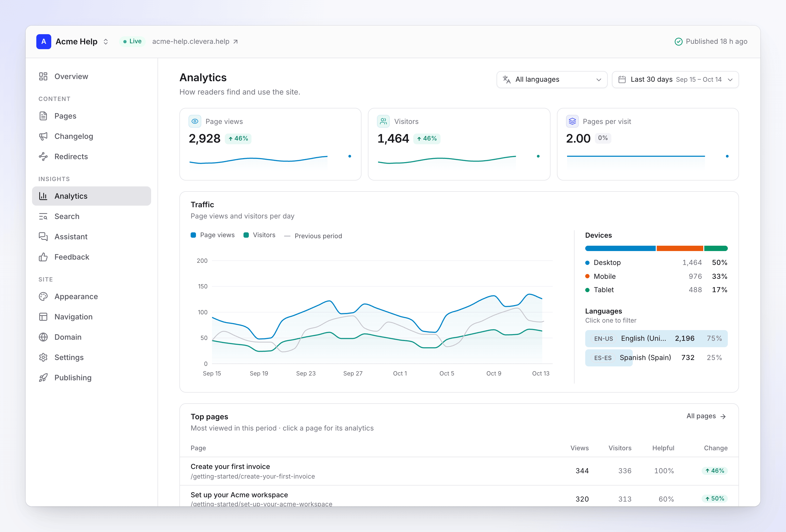The width and height of the screenshot is (786, 532).
Task: Click the Domain globe icon
Action: [43, 337]
